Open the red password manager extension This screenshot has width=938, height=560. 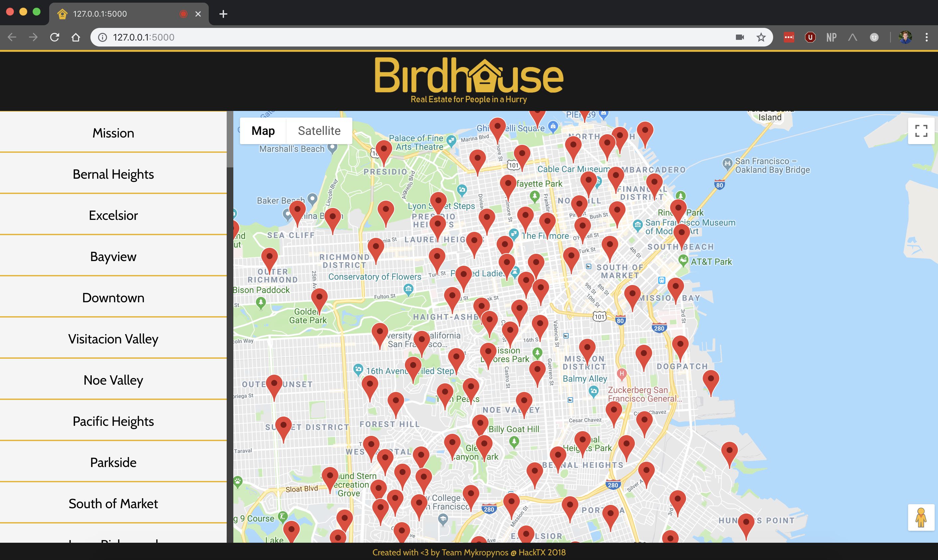click(789, 37)
